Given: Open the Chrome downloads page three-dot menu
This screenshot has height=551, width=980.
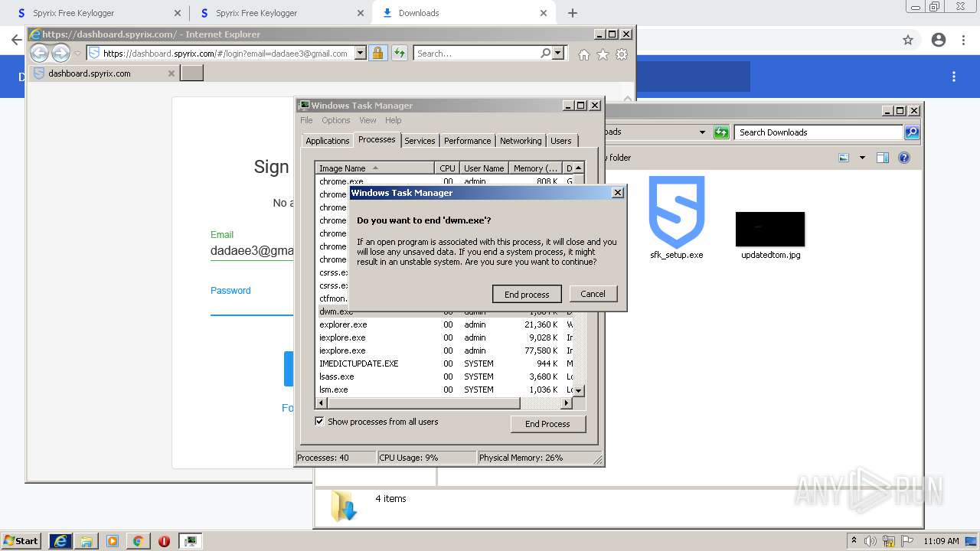Looking at the screenshot, I should pos(954,77).
